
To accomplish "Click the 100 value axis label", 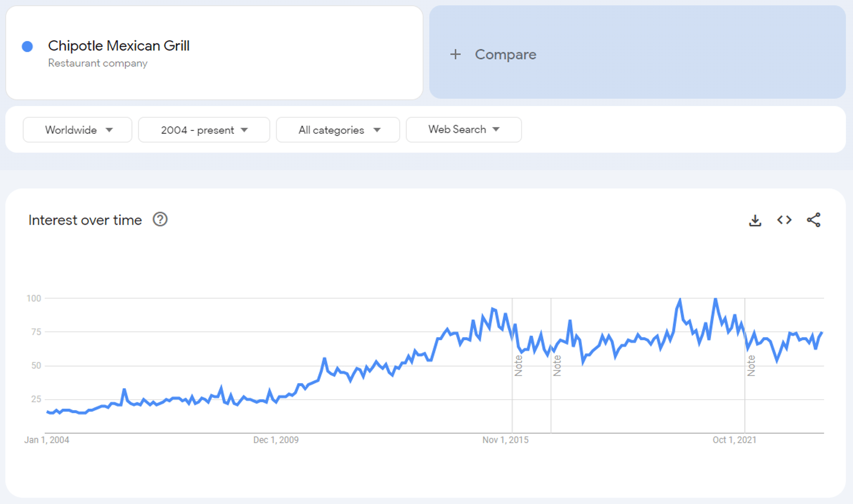I will coord(34,298).
